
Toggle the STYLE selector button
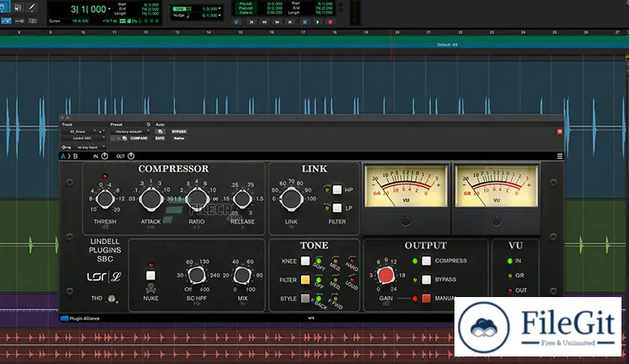click(x=305, y=299)
